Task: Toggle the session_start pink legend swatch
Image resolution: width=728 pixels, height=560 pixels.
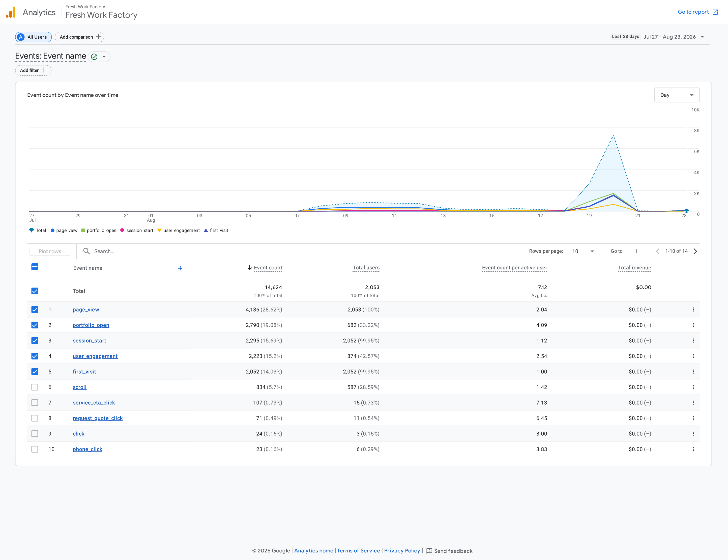Action: [x=122, y=230]
